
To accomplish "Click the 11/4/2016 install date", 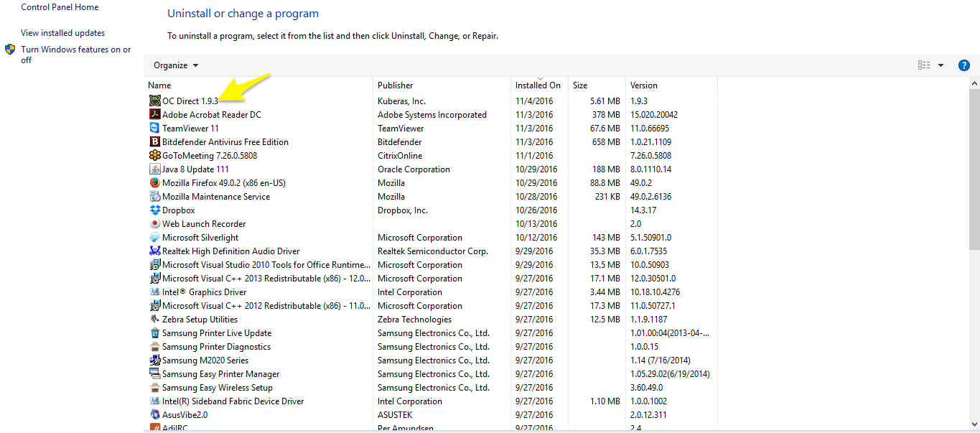I will pyautogui.click(x=534, y=101).
